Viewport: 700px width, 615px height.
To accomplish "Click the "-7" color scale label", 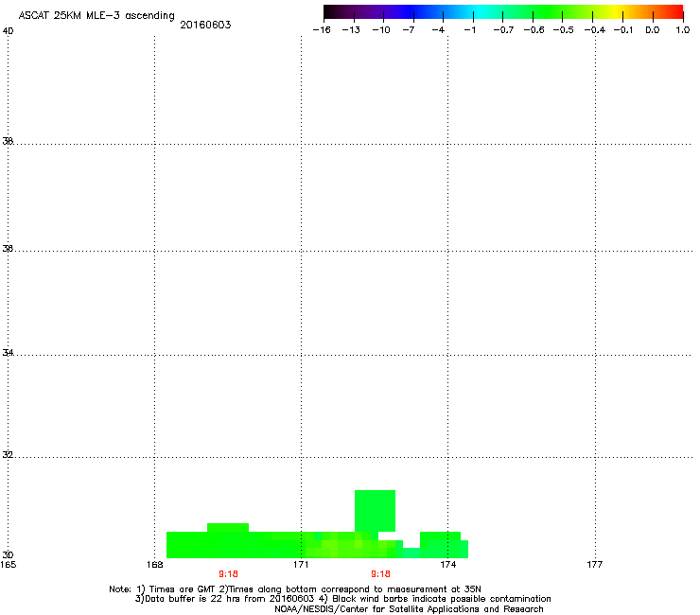I will (x=409, y=30).
